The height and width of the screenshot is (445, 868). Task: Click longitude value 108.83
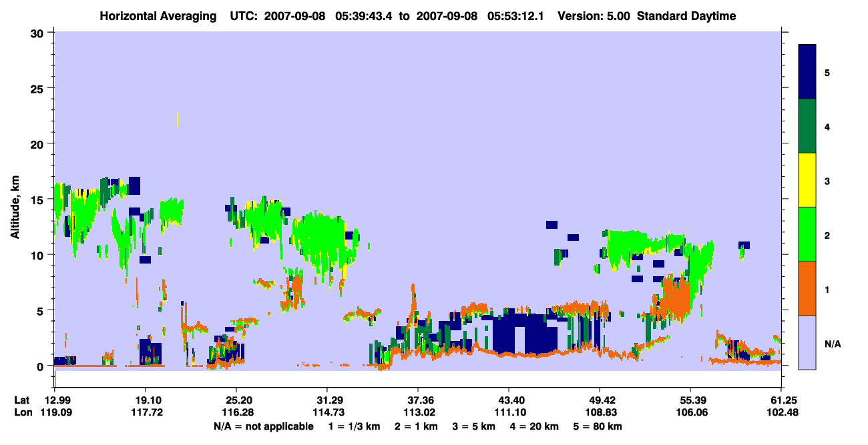(600, 412)
